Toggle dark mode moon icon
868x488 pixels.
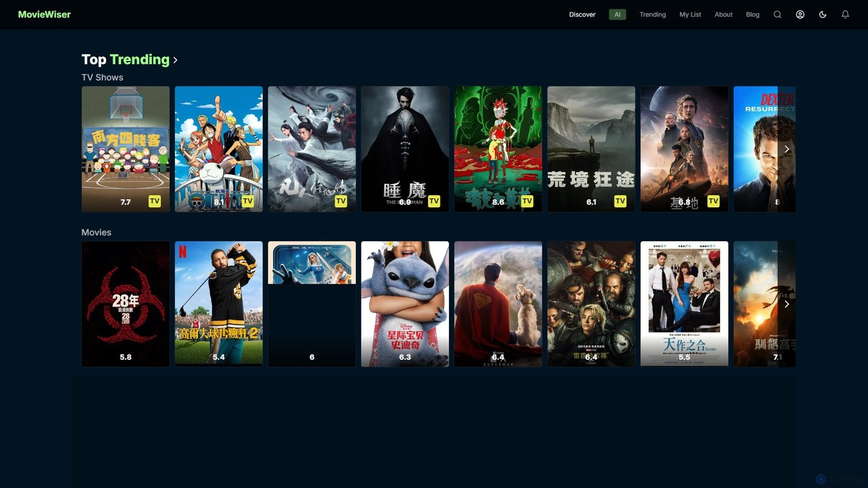[823, 14]
